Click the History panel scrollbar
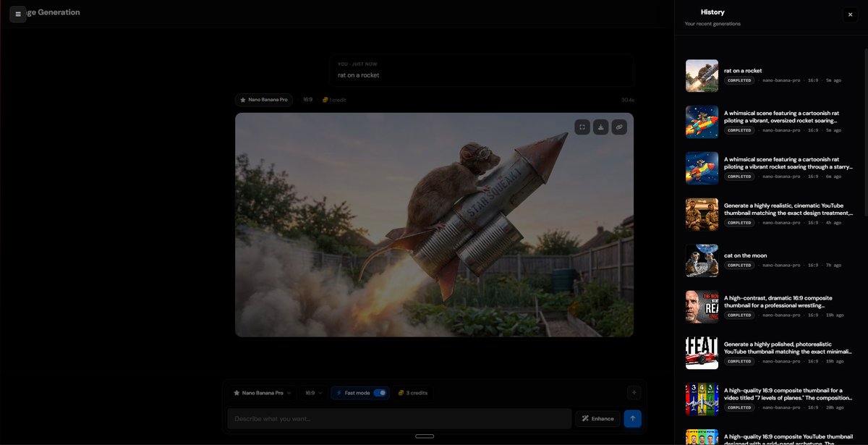868x445 pixels. [x=865, y=132]
